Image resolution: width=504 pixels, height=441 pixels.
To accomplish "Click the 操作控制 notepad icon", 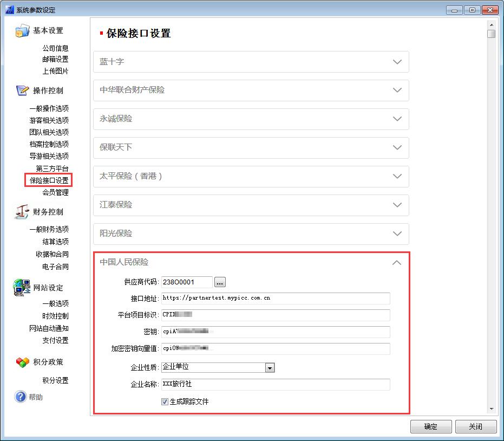I will pyautogui.click(x=22, y=90).
